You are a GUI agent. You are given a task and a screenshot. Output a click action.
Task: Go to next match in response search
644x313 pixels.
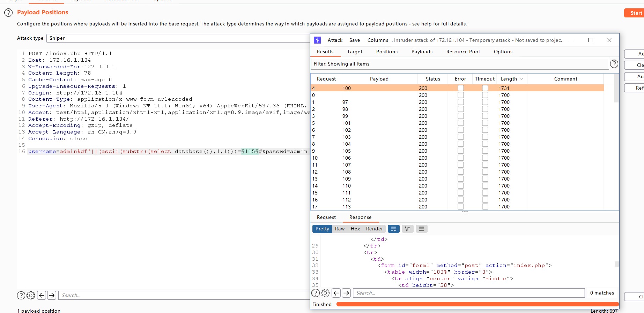(x=346, y=293)
